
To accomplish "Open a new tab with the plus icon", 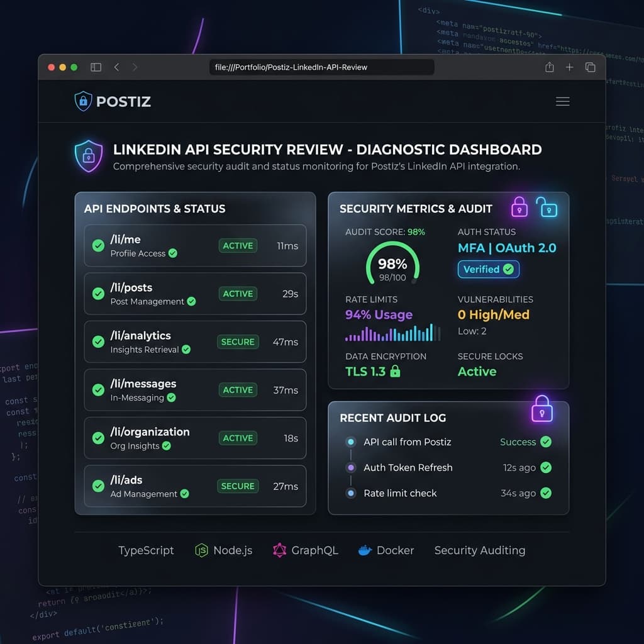I will [x=569, y=67].
